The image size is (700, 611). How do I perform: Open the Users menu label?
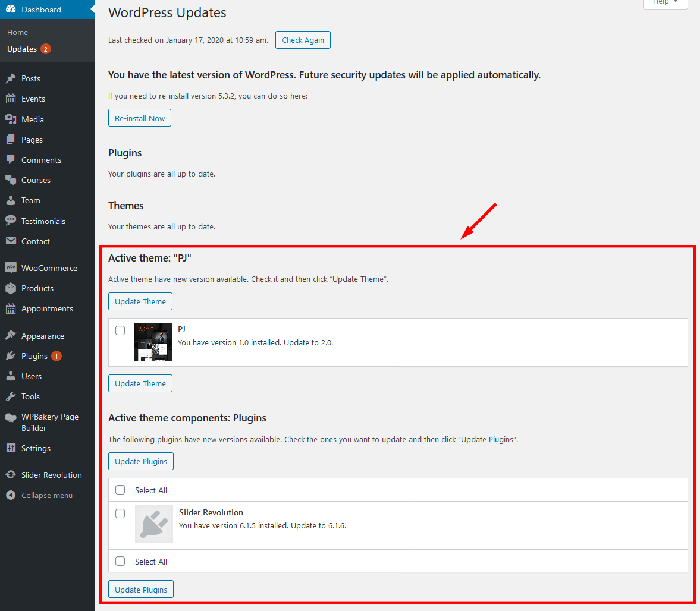coord(32,376)
